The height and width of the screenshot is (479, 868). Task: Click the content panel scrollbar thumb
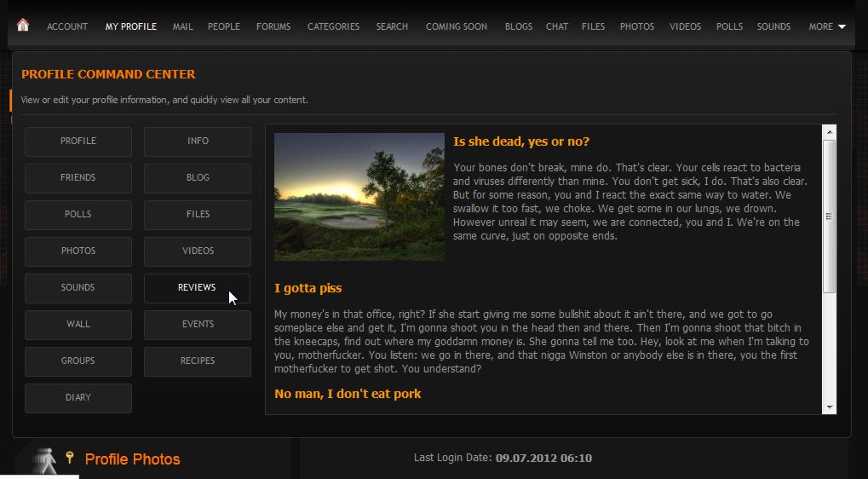(829, 216)
